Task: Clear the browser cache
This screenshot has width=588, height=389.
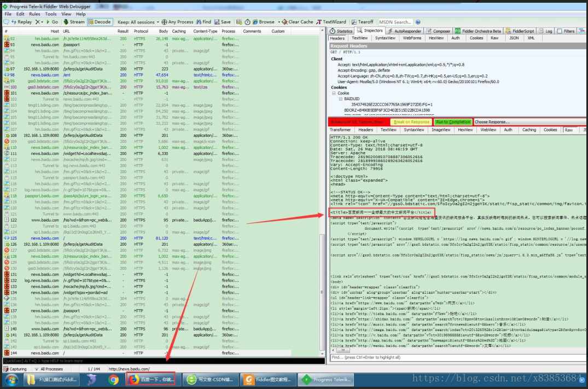Action: 298,22
